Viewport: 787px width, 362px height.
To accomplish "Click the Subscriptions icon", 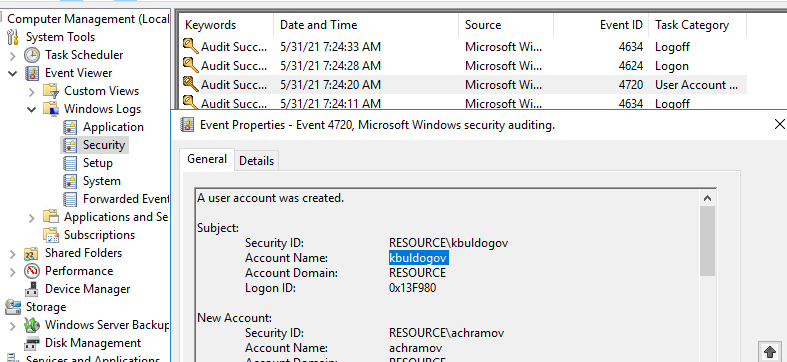I will 51,235.
